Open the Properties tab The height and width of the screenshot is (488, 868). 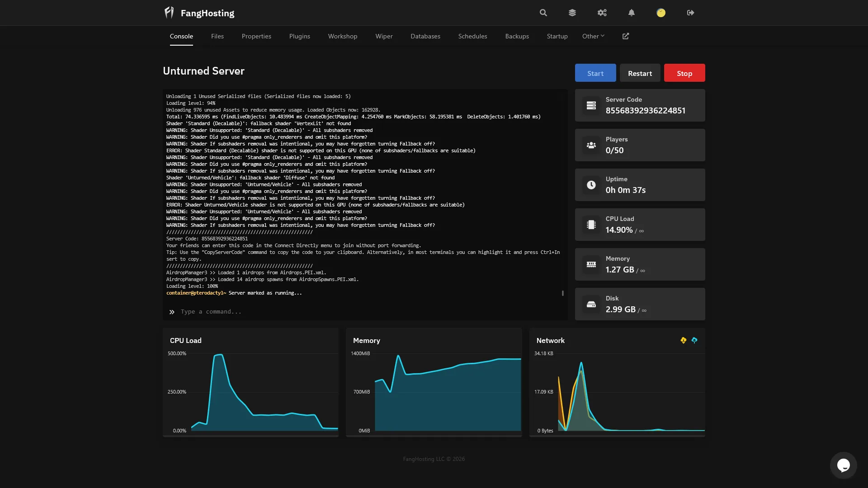pos(256,36)
